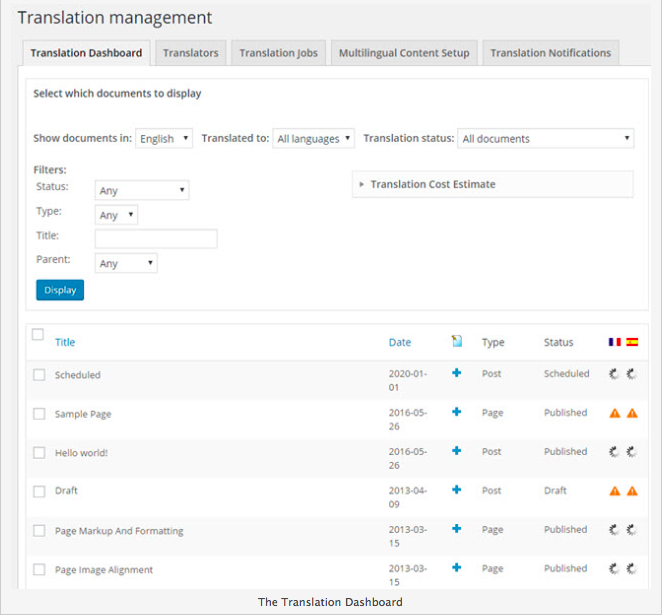Check the box for Sample Page
Image resolution: width=662 pixels, height=615 pixels.
pyautogui.click(x=39, y=414)
